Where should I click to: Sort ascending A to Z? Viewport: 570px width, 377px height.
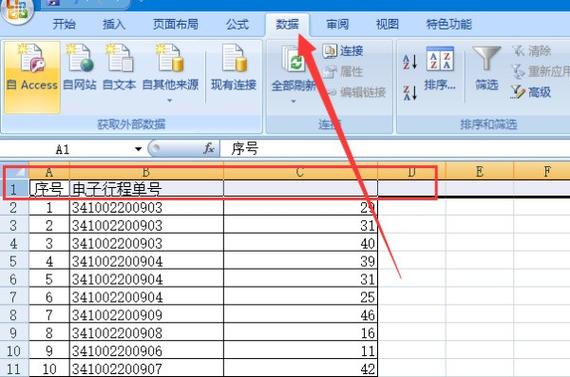click(x=410, y=62)
